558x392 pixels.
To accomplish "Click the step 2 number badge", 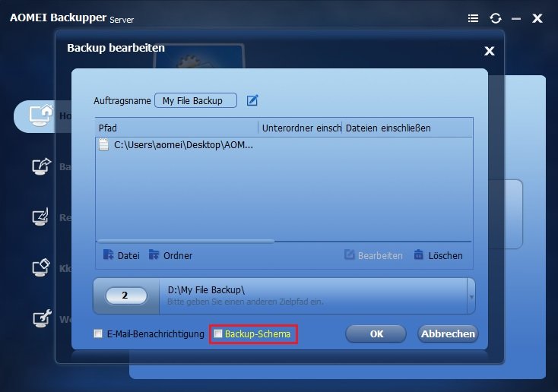I will click(x=126, y=296).
